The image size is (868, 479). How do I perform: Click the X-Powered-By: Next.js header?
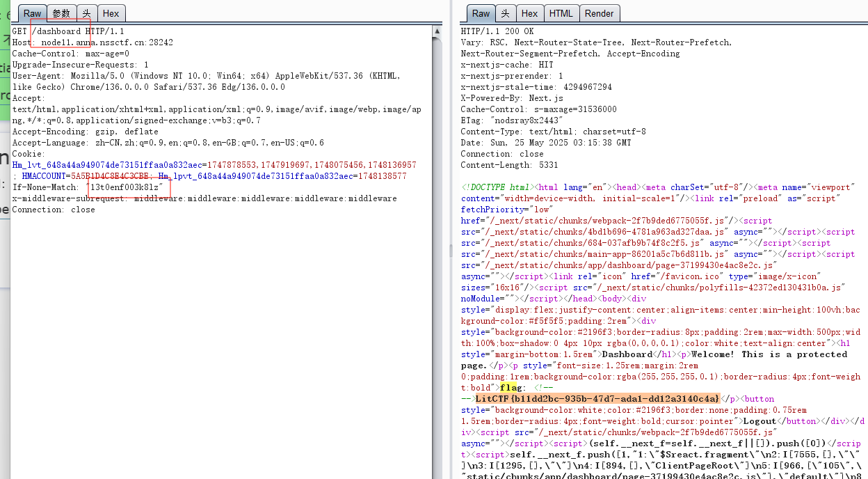coord(512,98)
